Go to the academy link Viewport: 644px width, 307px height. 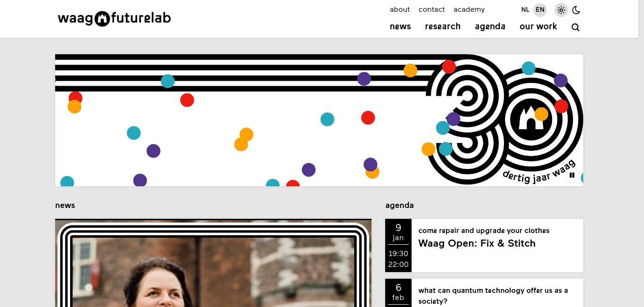pyautogui.click(x=469, y=10)
